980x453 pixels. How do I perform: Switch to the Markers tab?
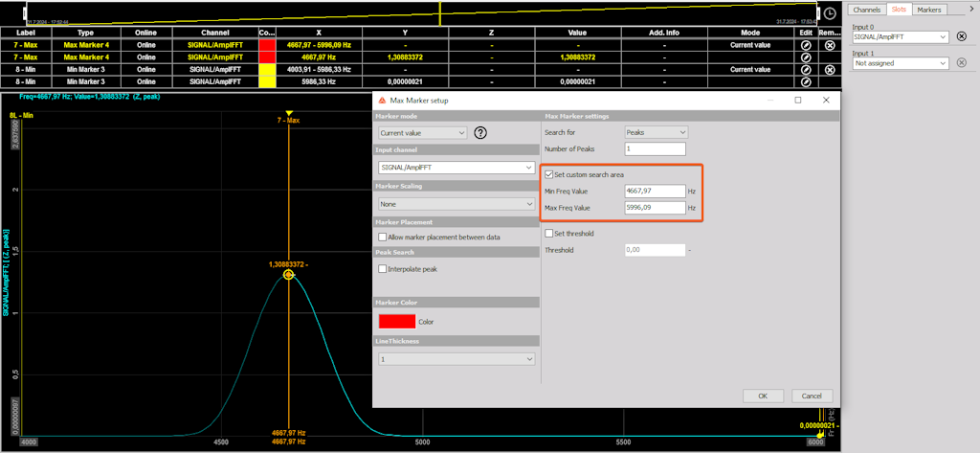[x=929, y=10]
